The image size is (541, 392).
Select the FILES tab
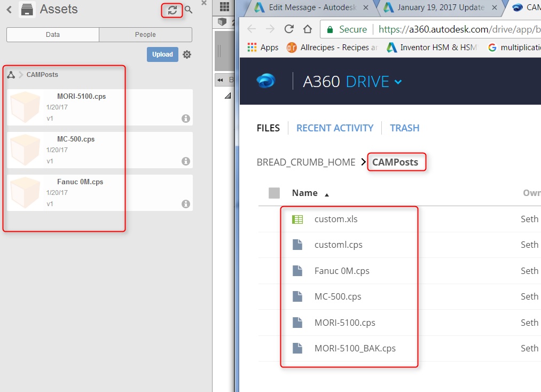click(268, 128)
